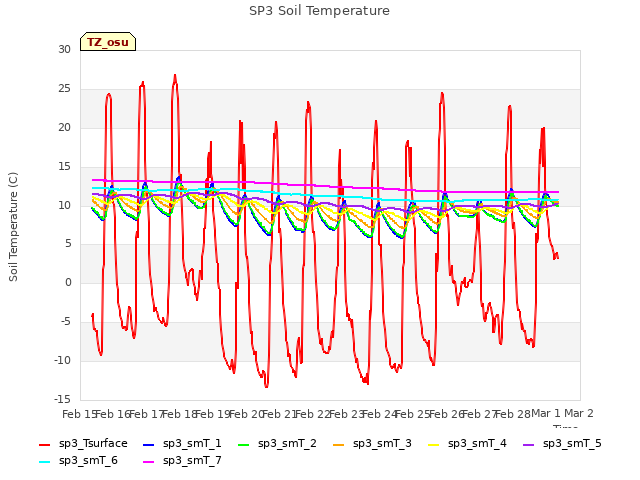This screenshot has height=480, width=640.
Task: Click the Feb 15 x-axis tick label
Action: 79,414
